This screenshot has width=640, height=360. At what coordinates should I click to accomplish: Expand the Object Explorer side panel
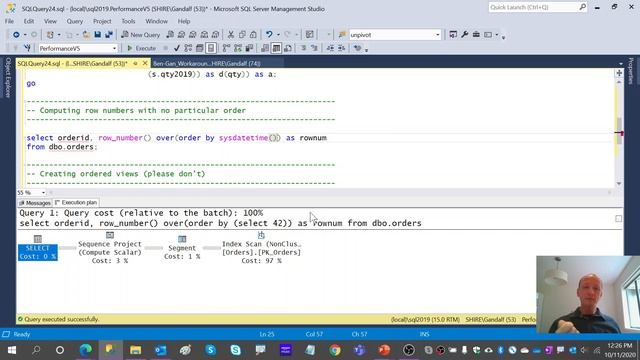(x=8, y=78)
